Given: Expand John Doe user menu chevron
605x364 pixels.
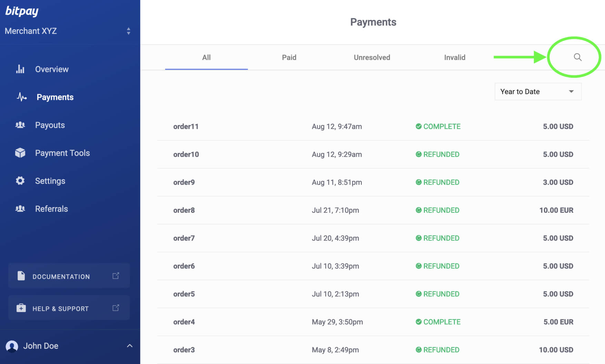Looking at the screenshot, I should coord(130,346).
